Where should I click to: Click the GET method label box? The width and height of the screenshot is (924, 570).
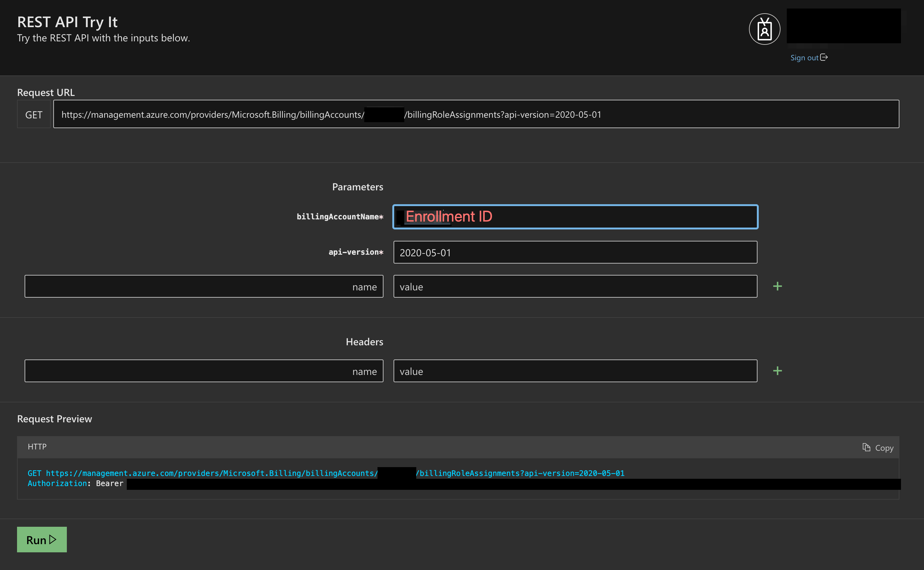[33, 115]
